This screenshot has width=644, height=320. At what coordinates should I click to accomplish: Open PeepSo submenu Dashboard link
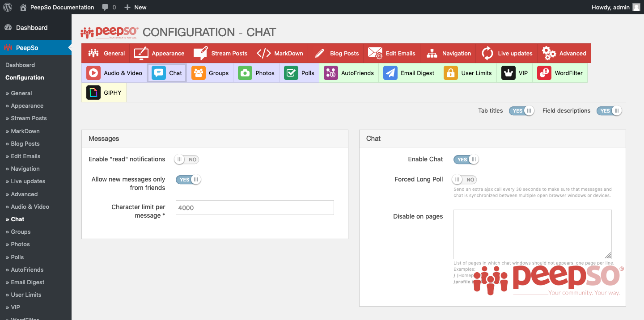click(20, 65)
